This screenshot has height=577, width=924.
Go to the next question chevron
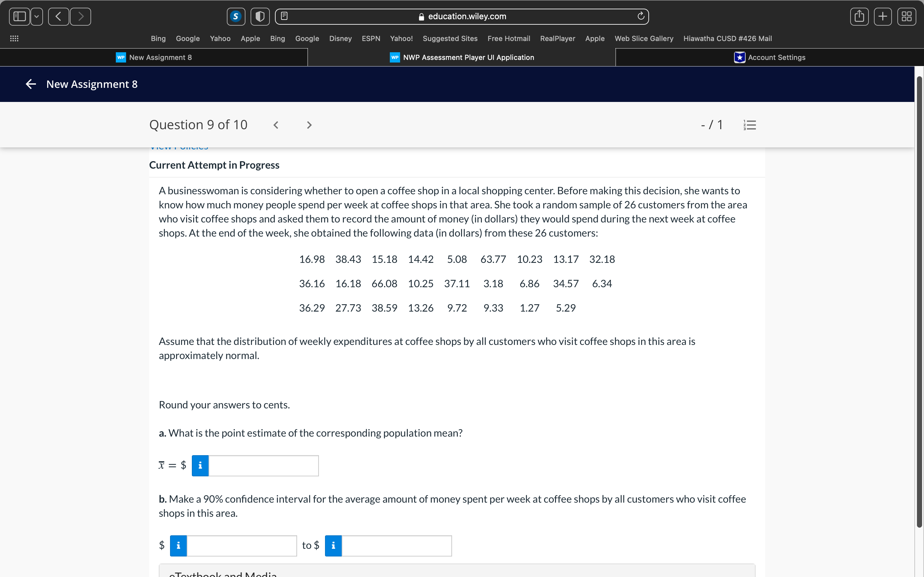[309, 125]
